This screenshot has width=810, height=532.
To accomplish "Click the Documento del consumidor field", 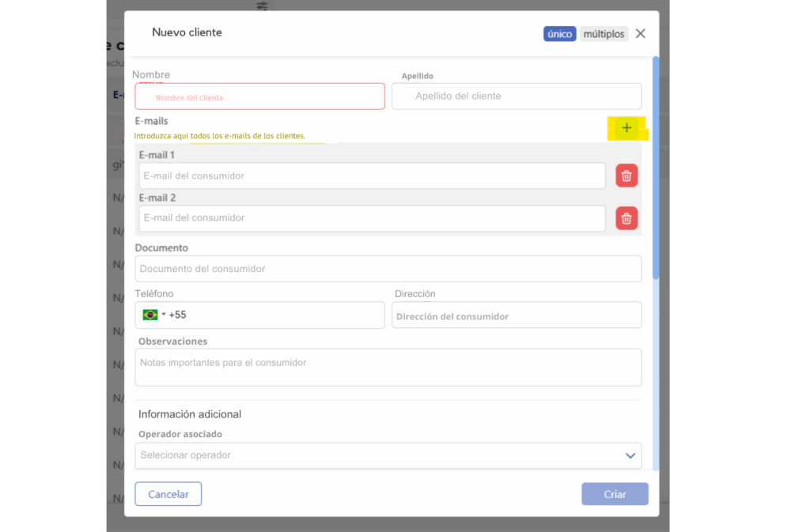I will point(388,269).
